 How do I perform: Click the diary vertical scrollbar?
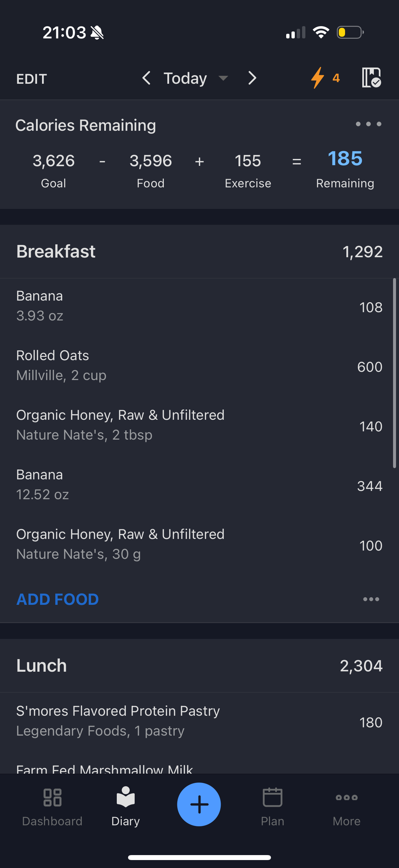pos(394,373)
